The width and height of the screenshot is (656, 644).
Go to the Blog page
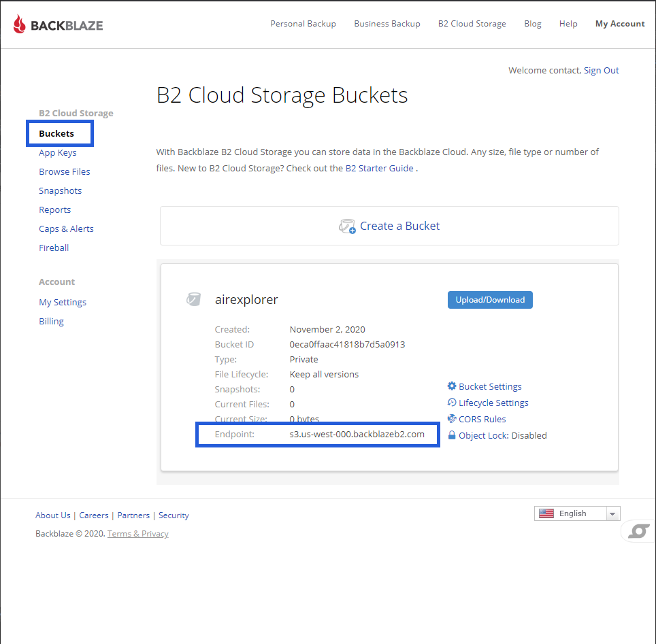[x=533, y=24]
